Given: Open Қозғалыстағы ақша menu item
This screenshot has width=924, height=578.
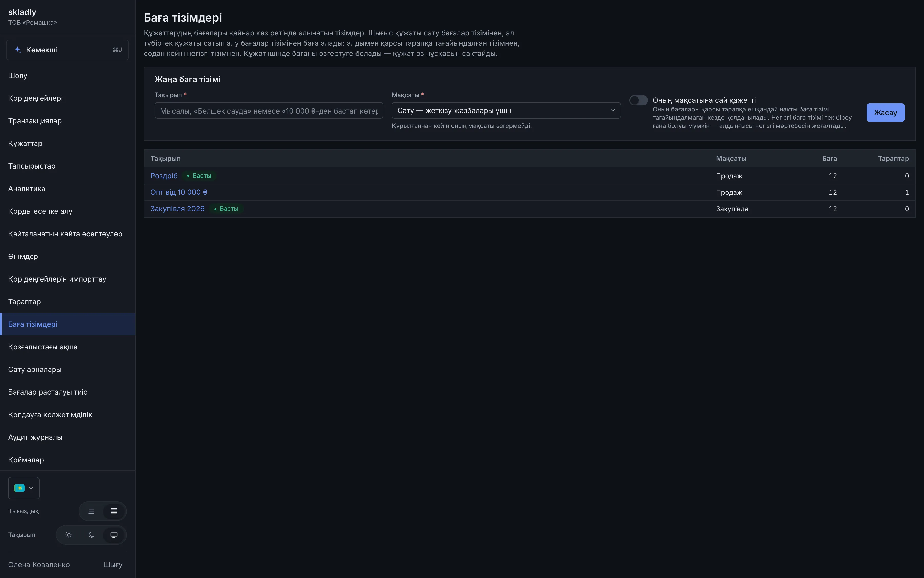Looking at the screenshot, I should (68, 347).
